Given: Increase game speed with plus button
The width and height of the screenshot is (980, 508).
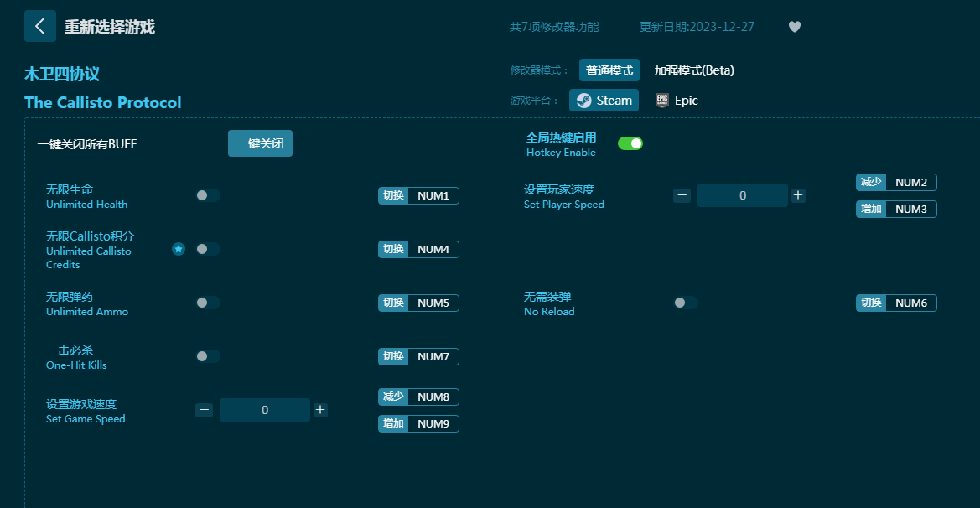Looking at the screenshot, I should click(320, 410).
